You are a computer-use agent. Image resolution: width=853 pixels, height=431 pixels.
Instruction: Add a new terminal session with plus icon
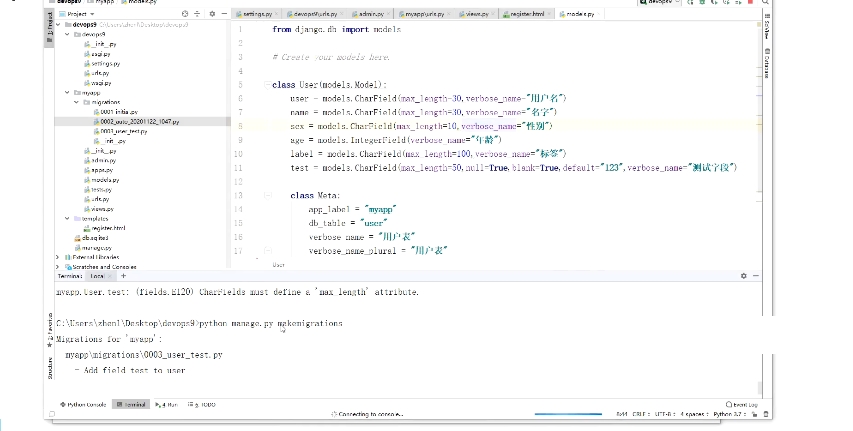pos(123,276)
